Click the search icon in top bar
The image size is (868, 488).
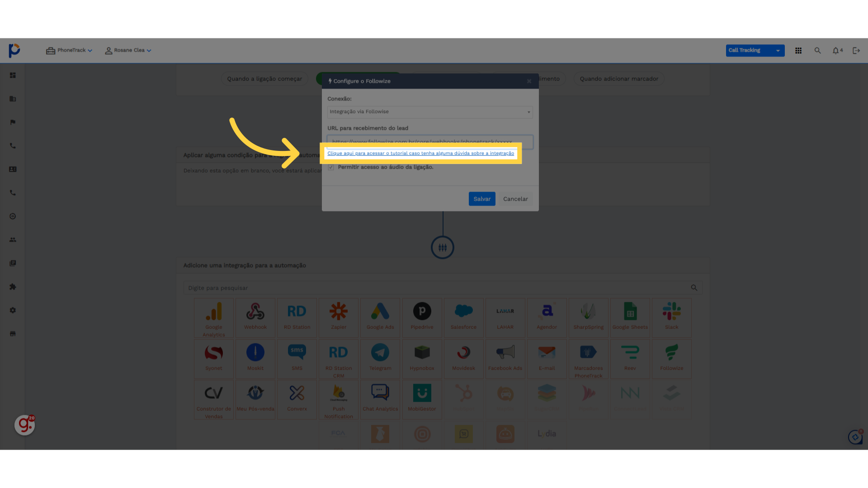(x=817, y=51)
